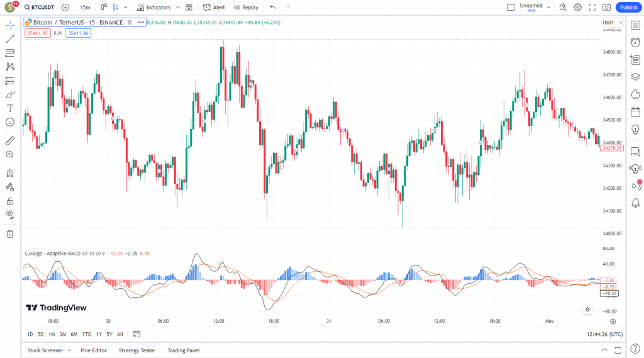Open the alerts clock panel
Screen dimensions: 644x358
click(635, 42)
